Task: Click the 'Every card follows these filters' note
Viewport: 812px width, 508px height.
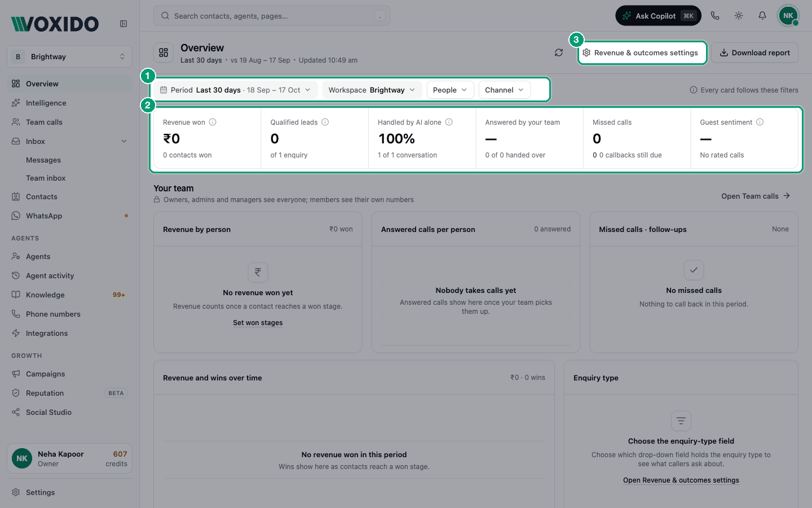Action: tap(744, 90)
